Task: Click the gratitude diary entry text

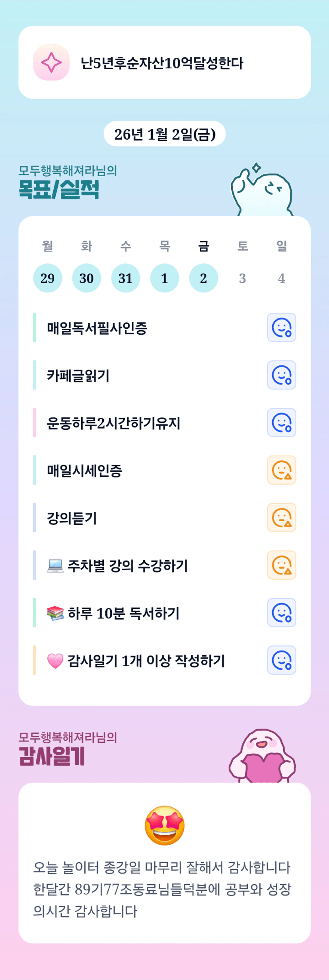Action: click(162, 889)
